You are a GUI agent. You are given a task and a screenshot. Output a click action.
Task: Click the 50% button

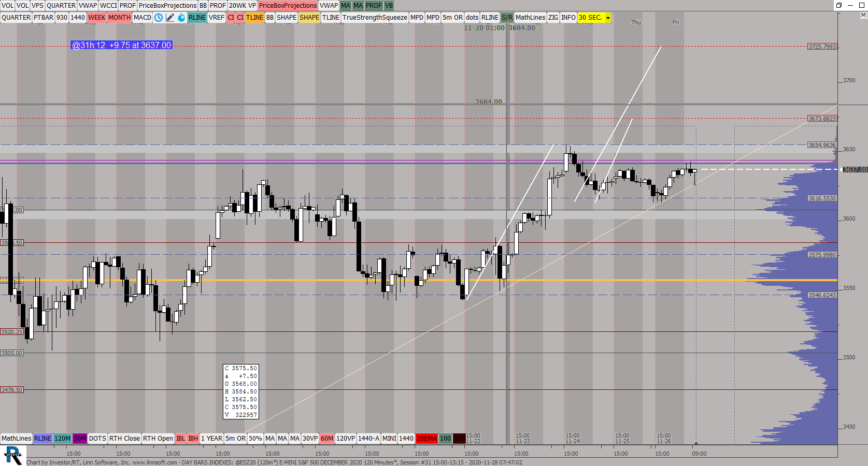coord(255,438)
